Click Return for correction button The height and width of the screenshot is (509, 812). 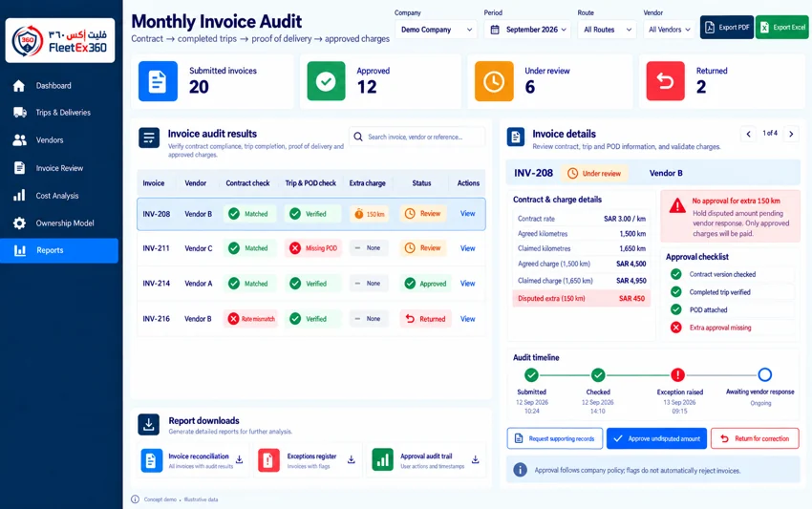click(755, 438)
